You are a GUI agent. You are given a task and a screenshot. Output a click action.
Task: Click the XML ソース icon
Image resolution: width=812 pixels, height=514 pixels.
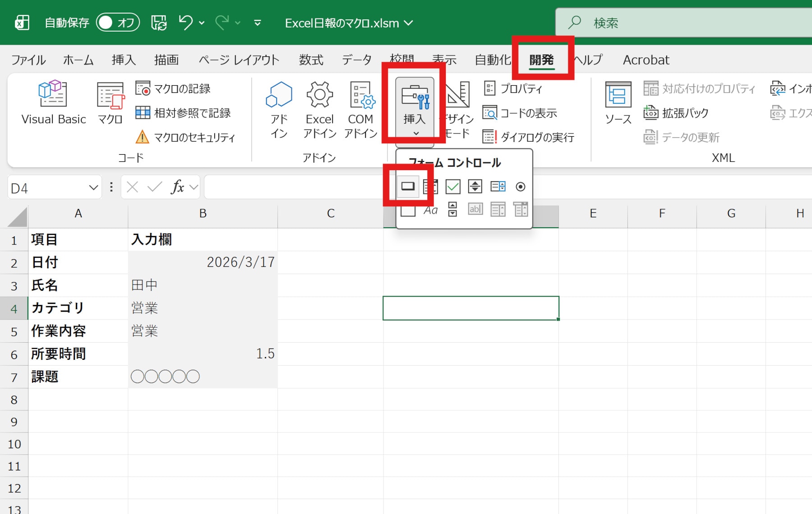pos(618,103)
